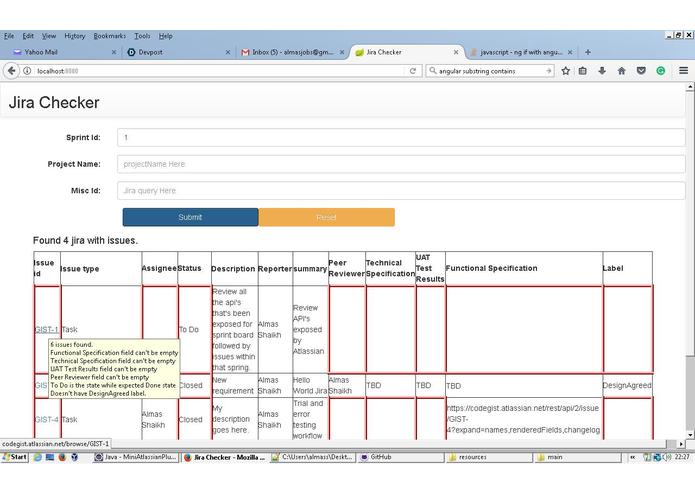The height and width of the screenshot is (494, 695).
Task: Reload the page using the refresh icon
Action: [413, 71]
